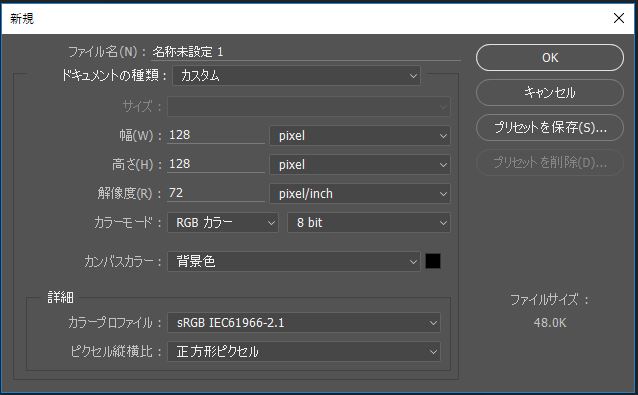The height and width of the screenshot is (395, 638).
Task: Click the キャンセル button
Action: (549, 92)
